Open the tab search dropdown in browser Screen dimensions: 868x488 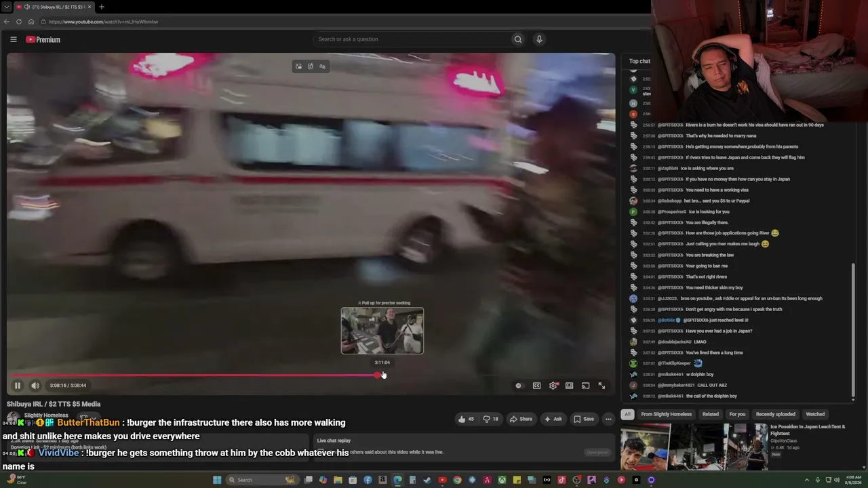click(x=6, y=7)
